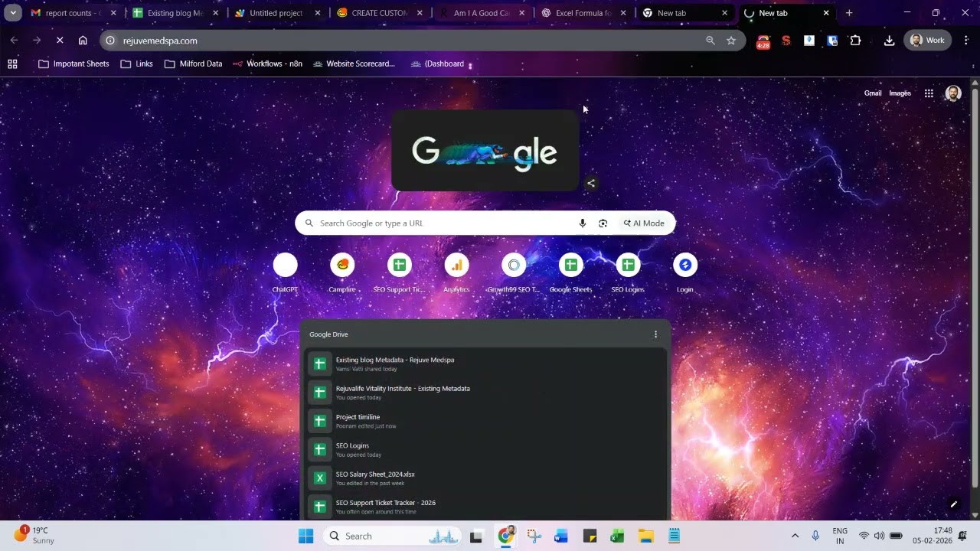Open the Website Scorecard bookmark
Viewport: 980px width, 551px height.
tap(354, 64)
